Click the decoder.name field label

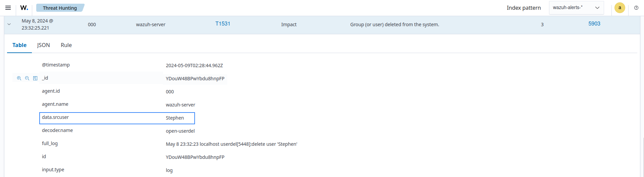click(57, 130)
